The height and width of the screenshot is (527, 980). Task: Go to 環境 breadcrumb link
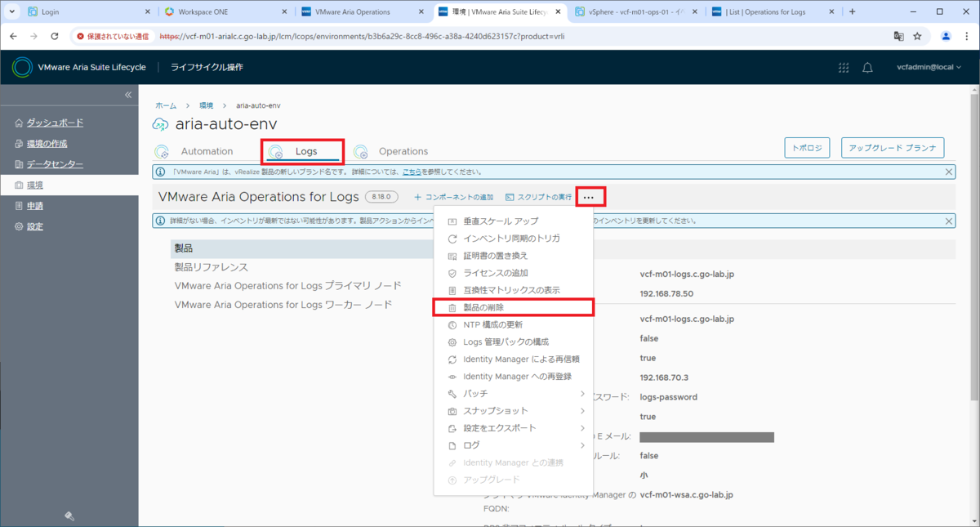206,105
